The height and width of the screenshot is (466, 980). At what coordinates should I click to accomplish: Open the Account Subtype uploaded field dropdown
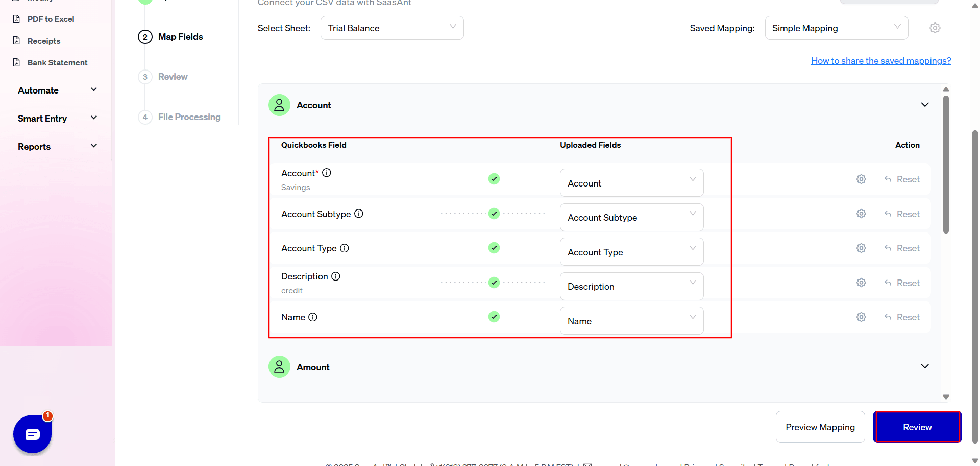[x=631, y=217]
